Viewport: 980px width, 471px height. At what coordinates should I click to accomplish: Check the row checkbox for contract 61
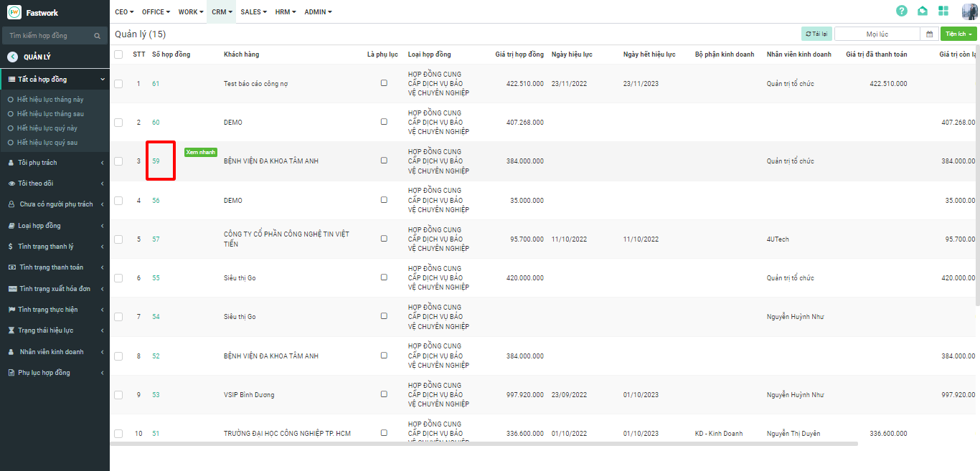pos(118,84)
